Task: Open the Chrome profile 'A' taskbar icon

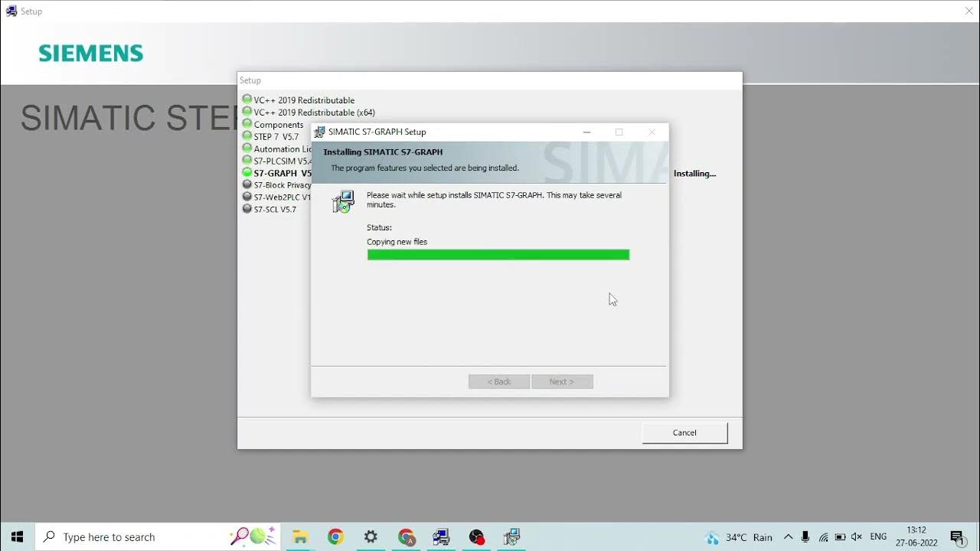Action: point(407,536)
